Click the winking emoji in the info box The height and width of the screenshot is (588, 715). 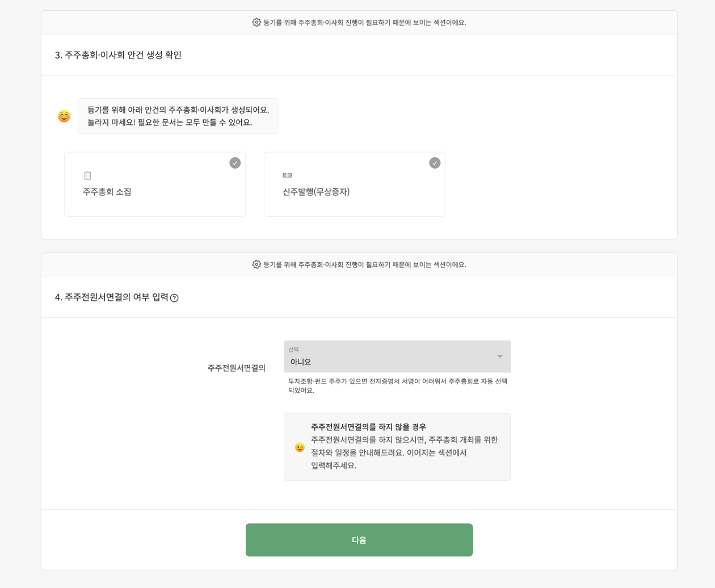point(300,447)
